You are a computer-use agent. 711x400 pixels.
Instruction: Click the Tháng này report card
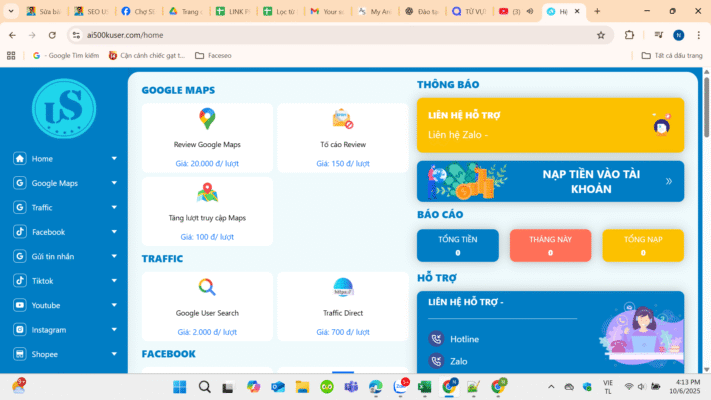550,246
